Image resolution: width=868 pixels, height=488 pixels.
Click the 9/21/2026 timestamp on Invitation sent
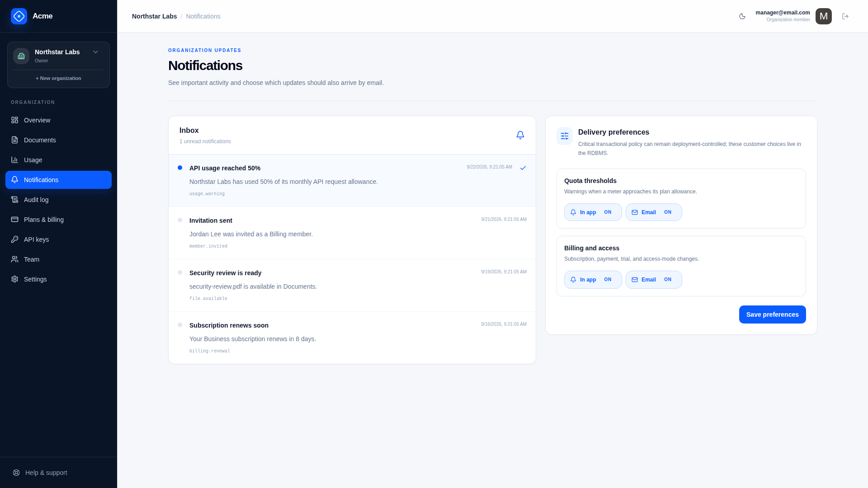click(x=504, y=220)
